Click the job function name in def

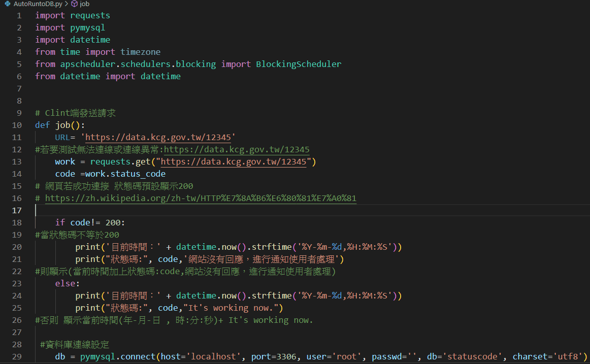coord(63,125)
